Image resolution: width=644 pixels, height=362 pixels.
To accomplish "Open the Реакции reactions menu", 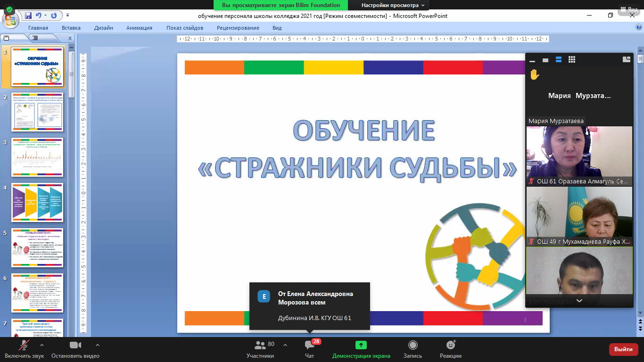I will coord(450,349).
